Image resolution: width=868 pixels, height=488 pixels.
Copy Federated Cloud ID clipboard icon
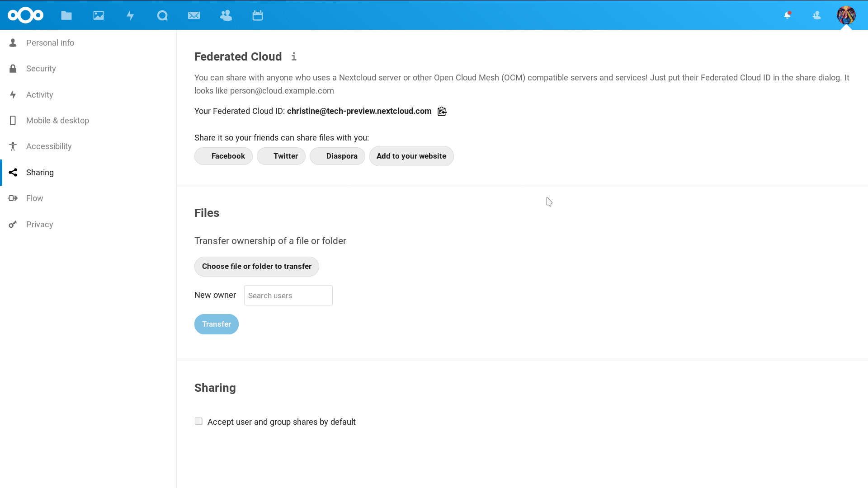point(442,111)
